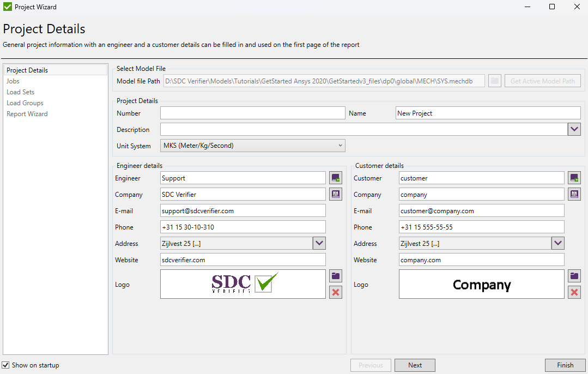Image resolution: width=588 pixels, height=374 pixels.
Task: Select Load Groups in the sidebar
Action: tap(25, 102)
